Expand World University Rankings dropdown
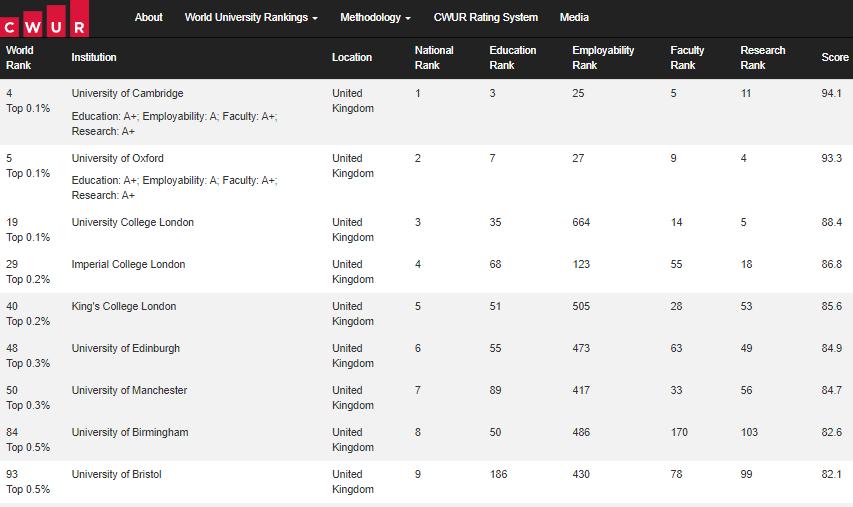The height and width of the screenshot is (507, 853). (251, 17)
